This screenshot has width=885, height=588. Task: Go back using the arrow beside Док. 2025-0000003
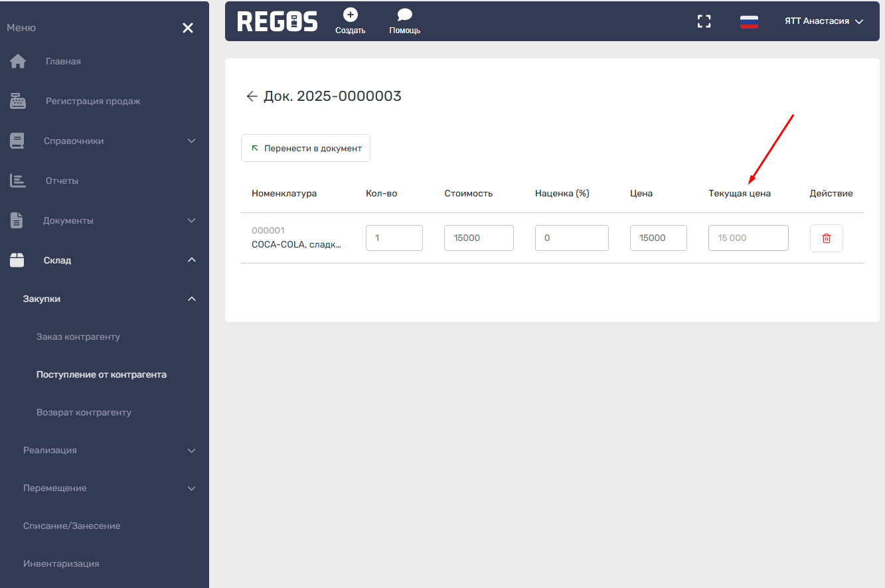click(x=252, y=97)
